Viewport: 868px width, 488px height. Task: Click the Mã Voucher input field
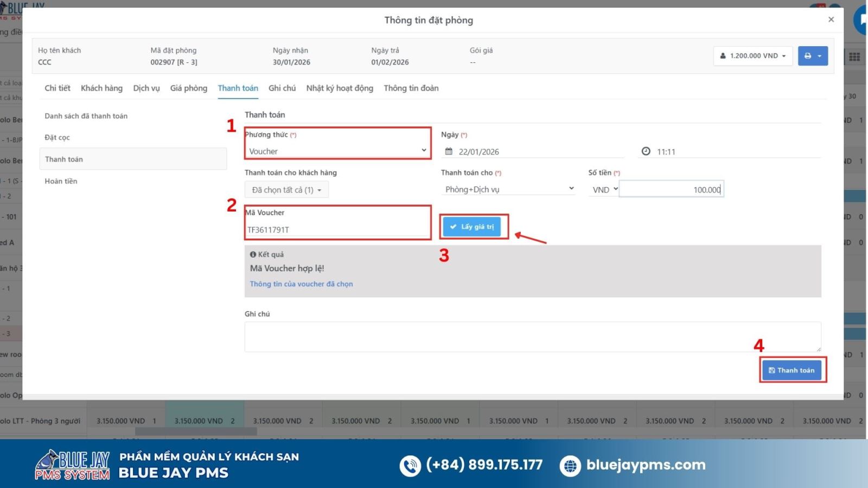[x=337, y=230]
